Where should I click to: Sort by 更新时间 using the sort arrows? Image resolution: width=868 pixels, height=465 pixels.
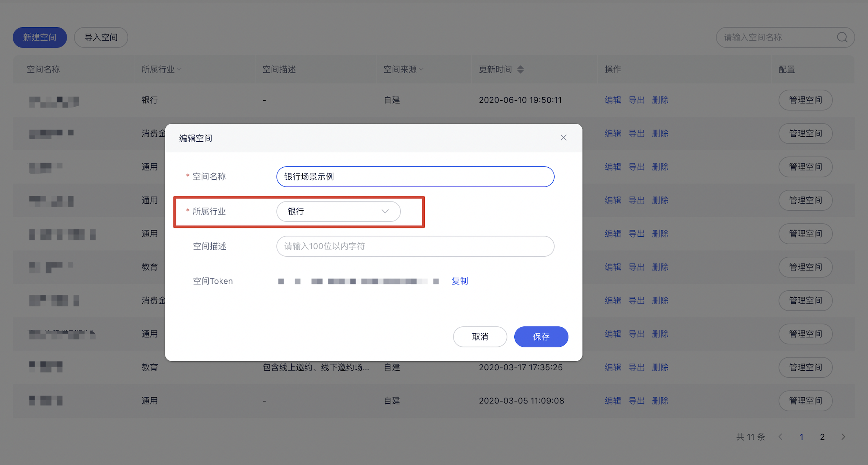[x=520, y=69]
